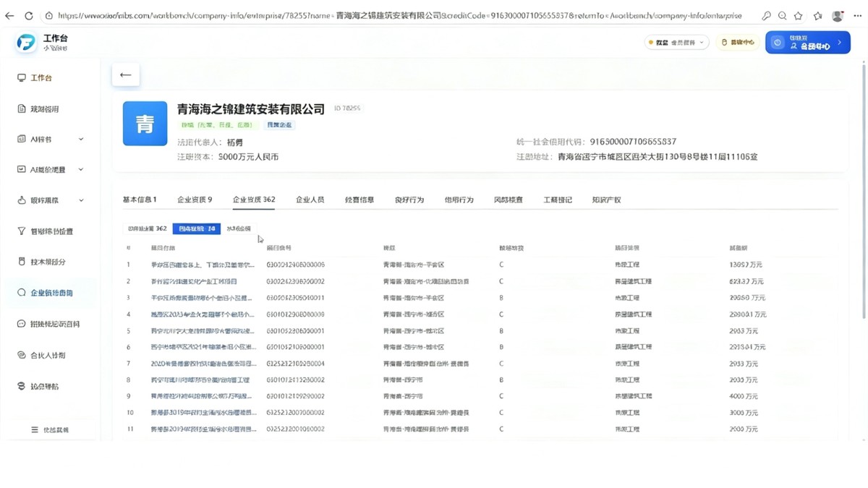This screenshot has width=868, height=488.
Task: Click the icon beside 合伙人计划 in sidebar
Action: pos(22,356)
